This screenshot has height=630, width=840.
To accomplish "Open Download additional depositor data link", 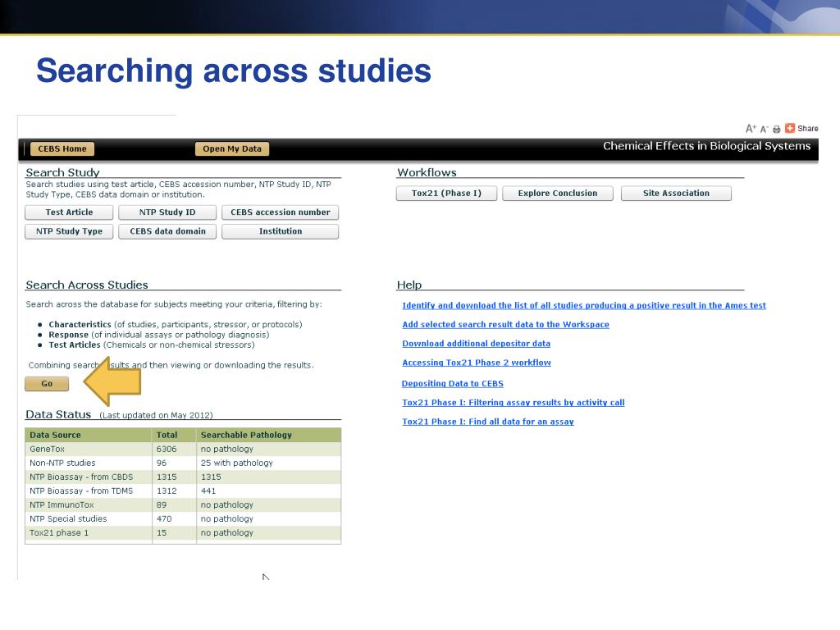I will [x=477, y=344].
